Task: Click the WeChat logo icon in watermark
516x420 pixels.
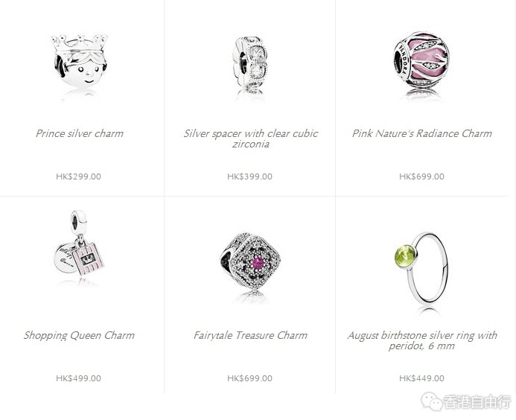Action: [x=431, y=401]
